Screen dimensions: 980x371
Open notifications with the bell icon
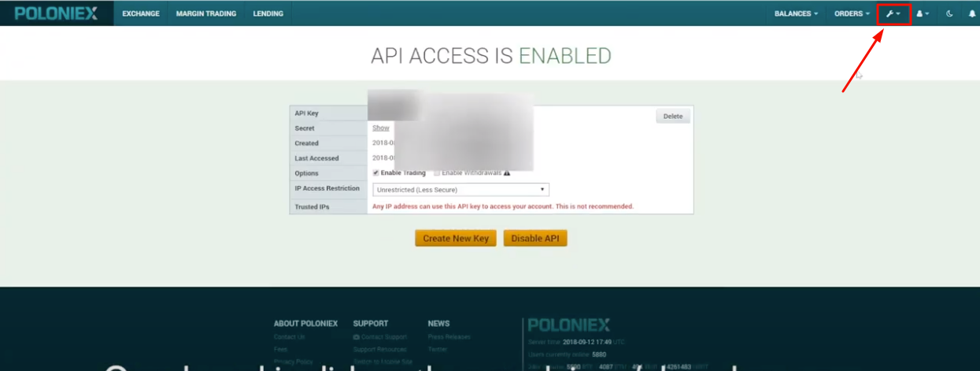[972, 13]
